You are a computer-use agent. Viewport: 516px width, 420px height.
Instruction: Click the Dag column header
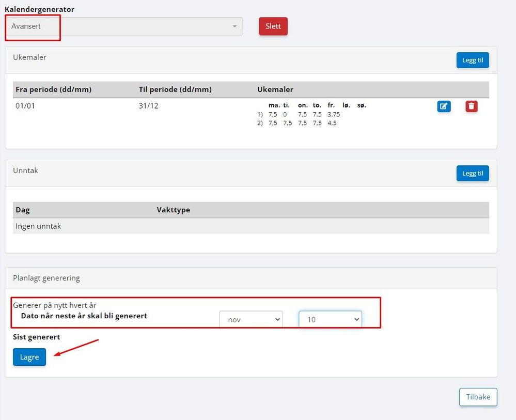[23, 210]
